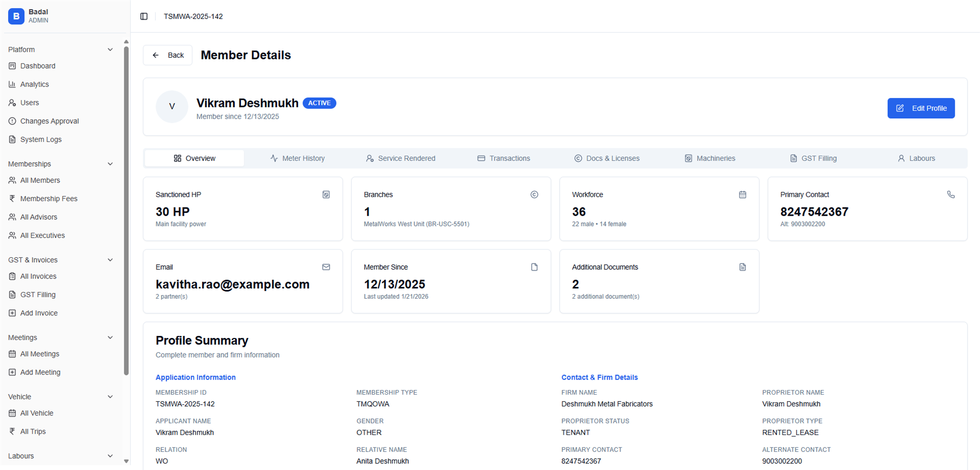Image resolution: width=980 pixels, height=470 pixels.
Task: Select the Machineries tab
Action: (x=710, y=158)
